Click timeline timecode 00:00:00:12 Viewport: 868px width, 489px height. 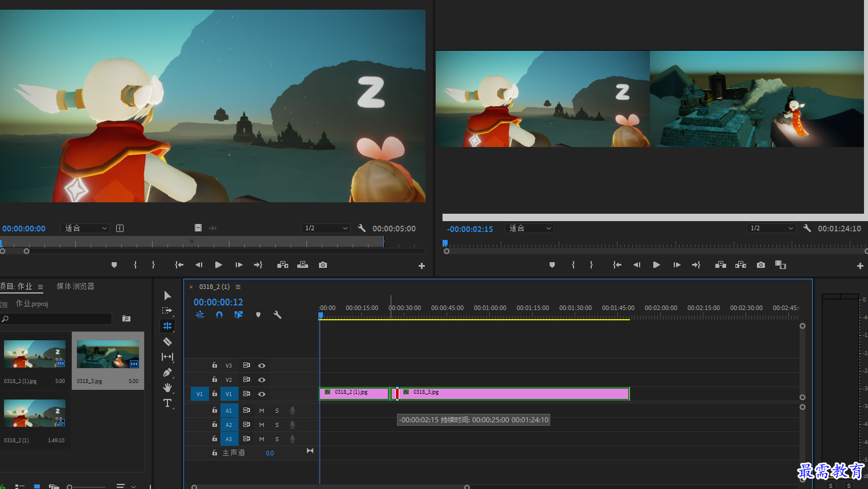point(218,302)
